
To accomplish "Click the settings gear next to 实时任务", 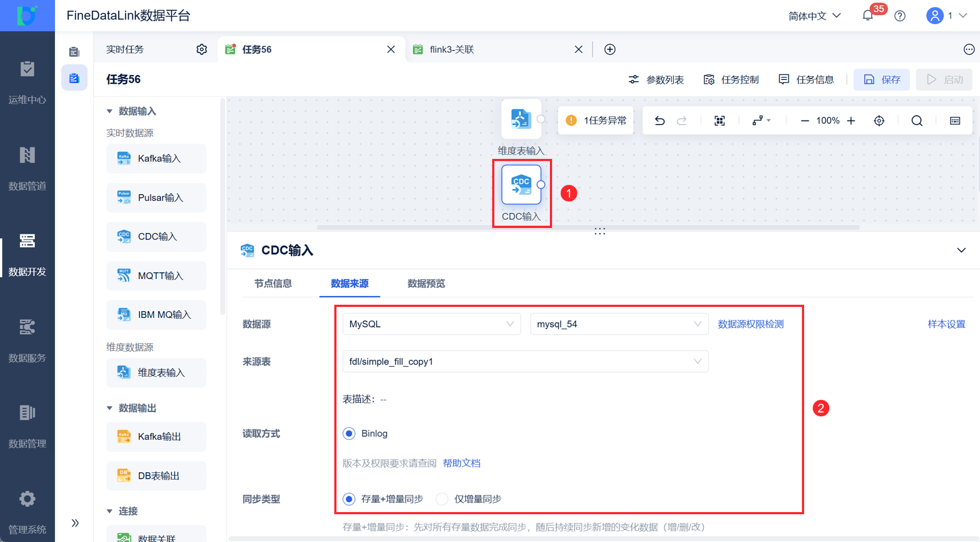I will (201, 50).
